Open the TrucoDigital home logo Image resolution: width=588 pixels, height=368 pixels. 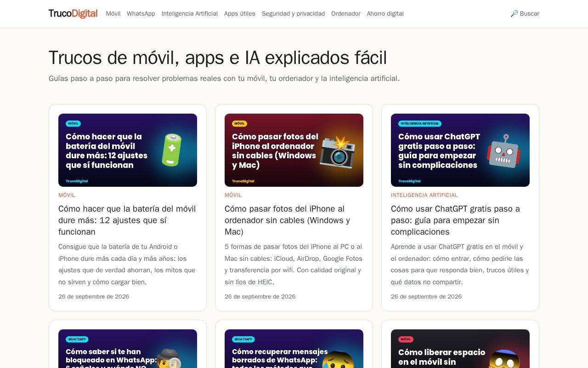pyautogui.click(x=73, y=14)
